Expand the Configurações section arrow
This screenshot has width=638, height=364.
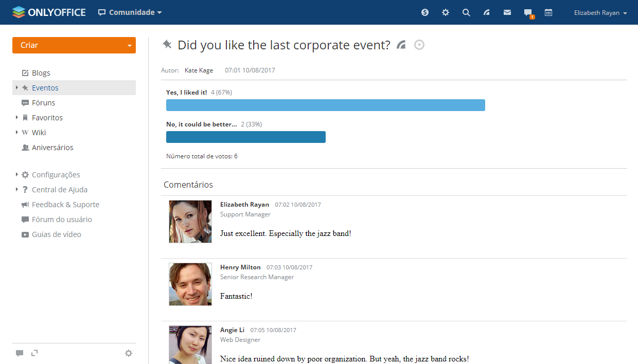pyautogui.click(x=17, y=175)
